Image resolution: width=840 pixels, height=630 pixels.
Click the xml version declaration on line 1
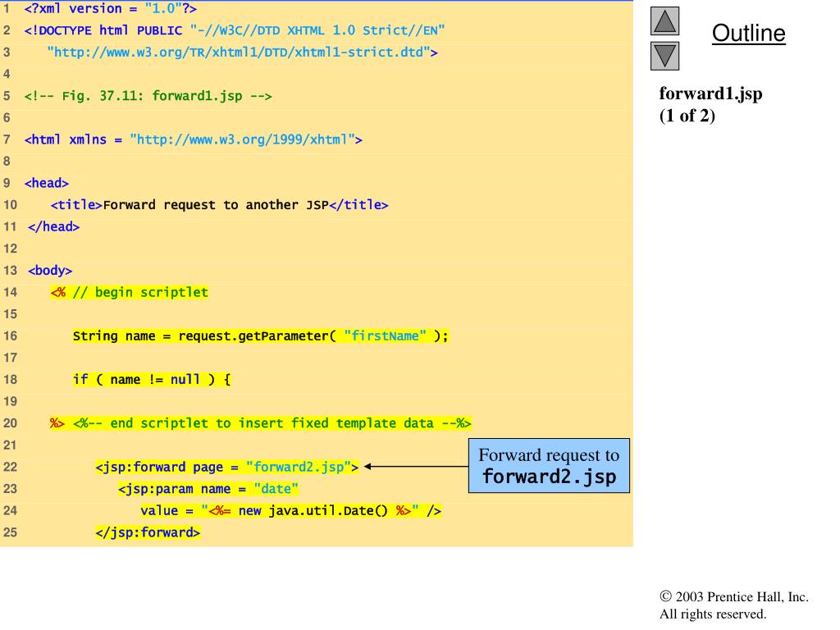pyautogui.click(x=111, y=8)
